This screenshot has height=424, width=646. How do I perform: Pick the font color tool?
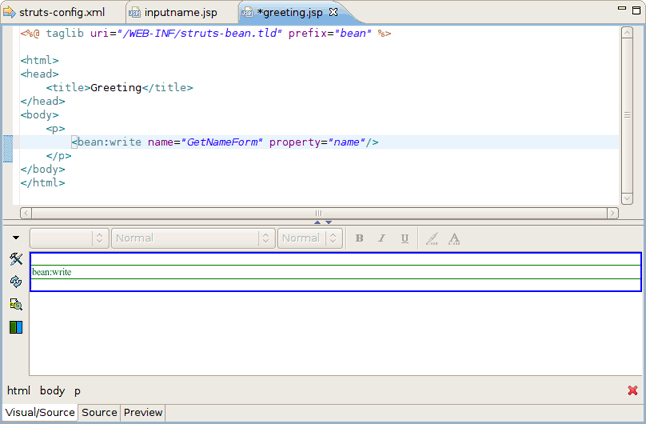pyautogui.click(x=454, y=238)
